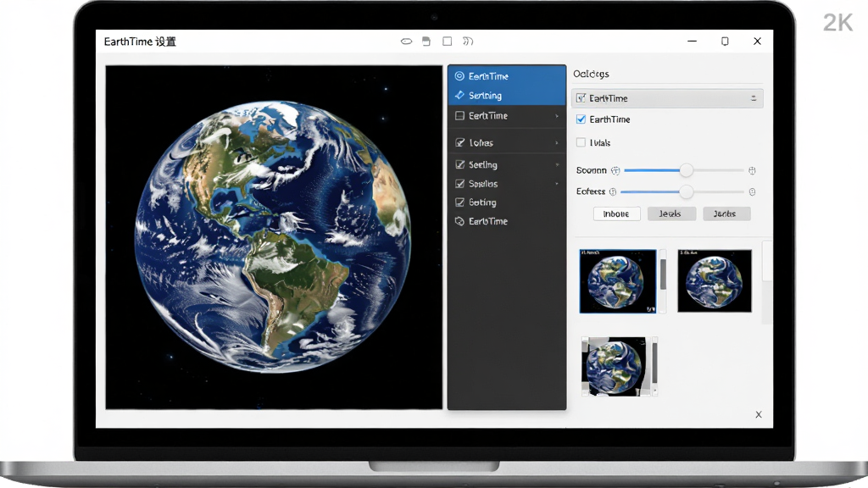Click the concentric circle icon beside top EarthTime
The width and height of the screenshot is (868, 488).
click(x=459, y=75)
